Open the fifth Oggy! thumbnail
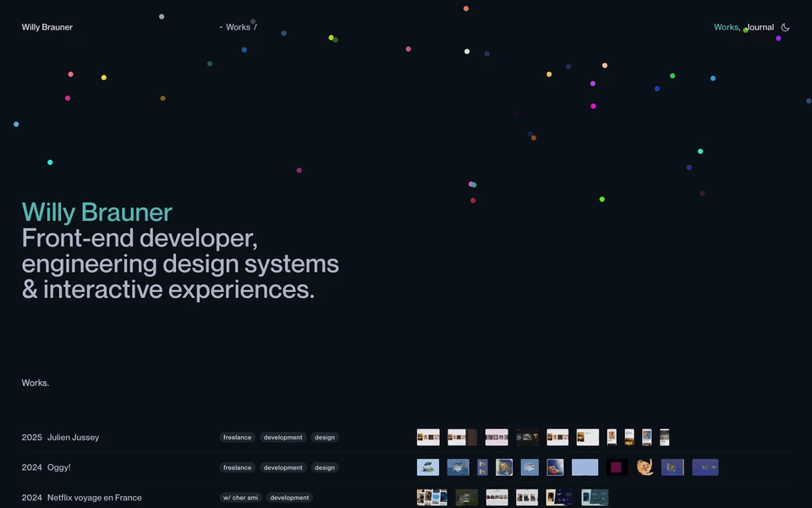Viewport: 812px width, 508px height. click(x=529, y=467)
